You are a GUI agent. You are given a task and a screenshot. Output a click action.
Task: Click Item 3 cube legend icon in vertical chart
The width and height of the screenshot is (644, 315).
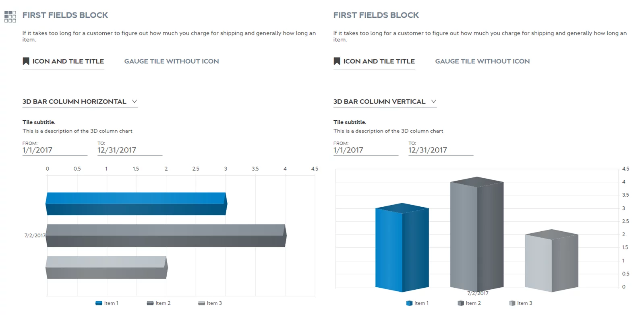tap(512, 303)
